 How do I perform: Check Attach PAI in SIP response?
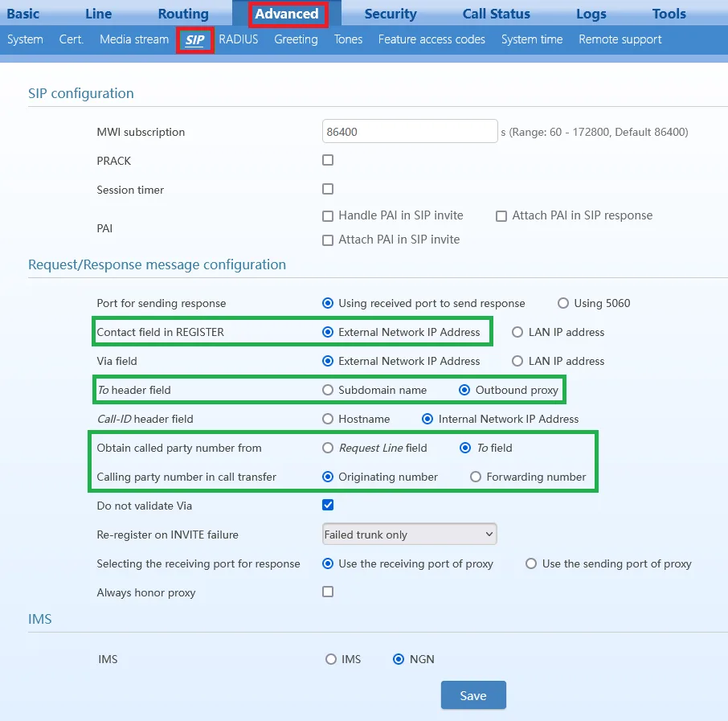coord(501,216)
